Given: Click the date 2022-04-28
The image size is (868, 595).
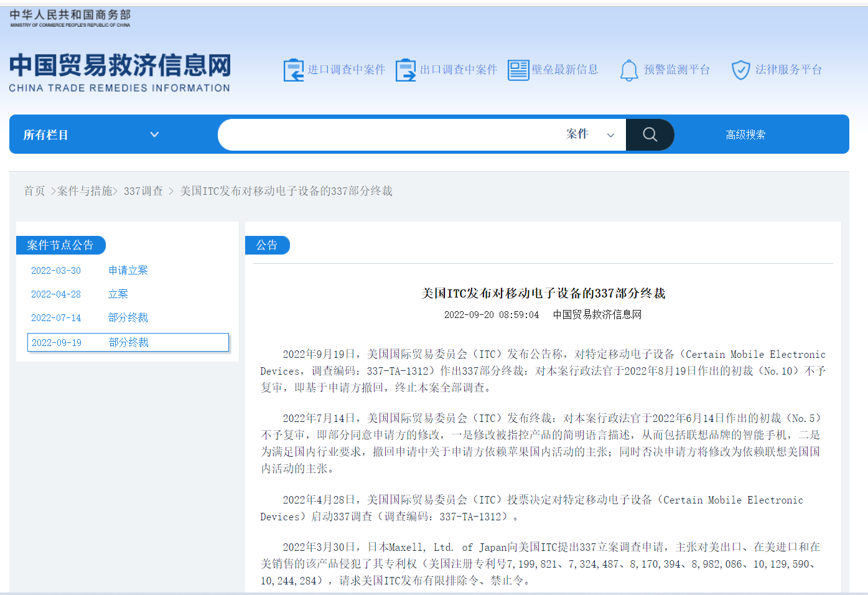Looking at the screenshot, I should click(56, 294).
